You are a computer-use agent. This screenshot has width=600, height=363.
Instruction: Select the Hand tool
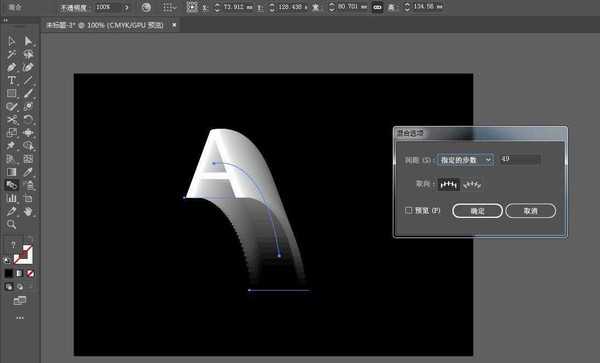click(x=28, y=212)
